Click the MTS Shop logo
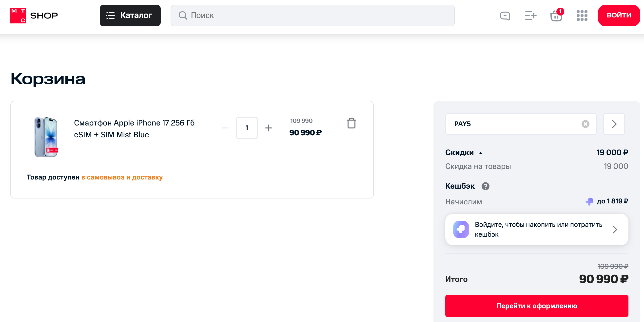Image resolution: width=644 pixels, height=322 pixels. pos(34,16)
